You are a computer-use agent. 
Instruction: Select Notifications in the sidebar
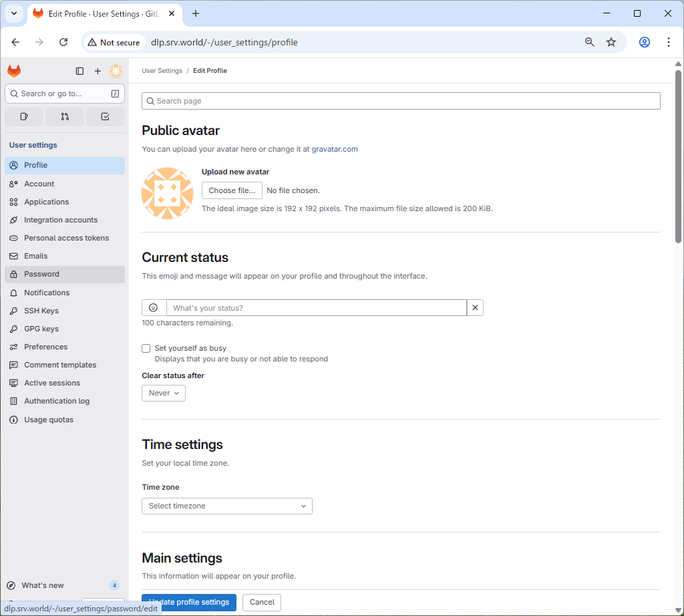click(47, 293)
